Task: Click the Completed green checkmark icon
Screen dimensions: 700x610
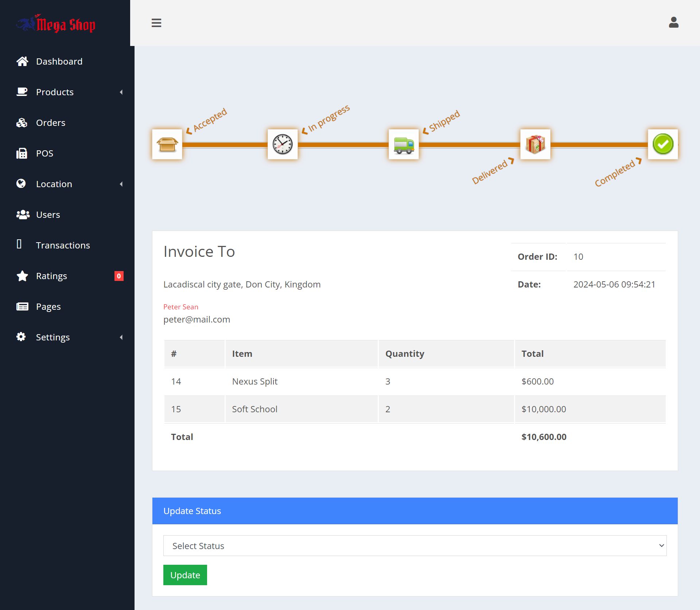Action: 662,144
